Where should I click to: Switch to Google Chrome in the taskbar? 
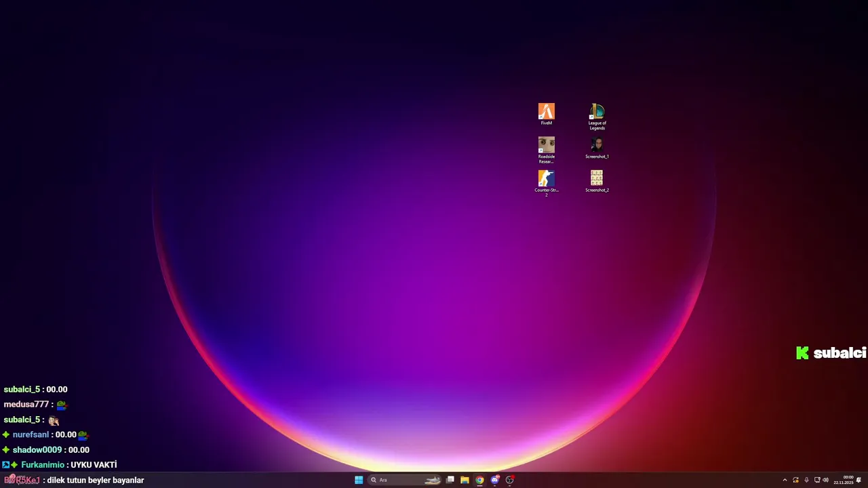pyautogui.click(x=479, y=480)
